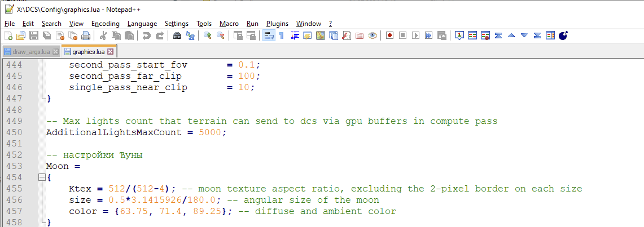Open the Macro menu
The image size is (644, 227).
[x=229, y=23]
